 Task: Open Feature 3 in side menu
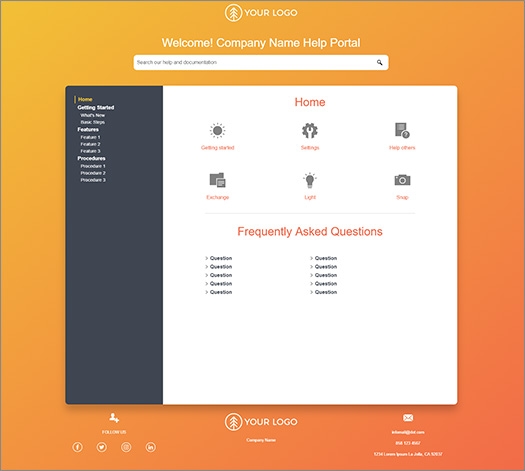(x=90, y=151)
